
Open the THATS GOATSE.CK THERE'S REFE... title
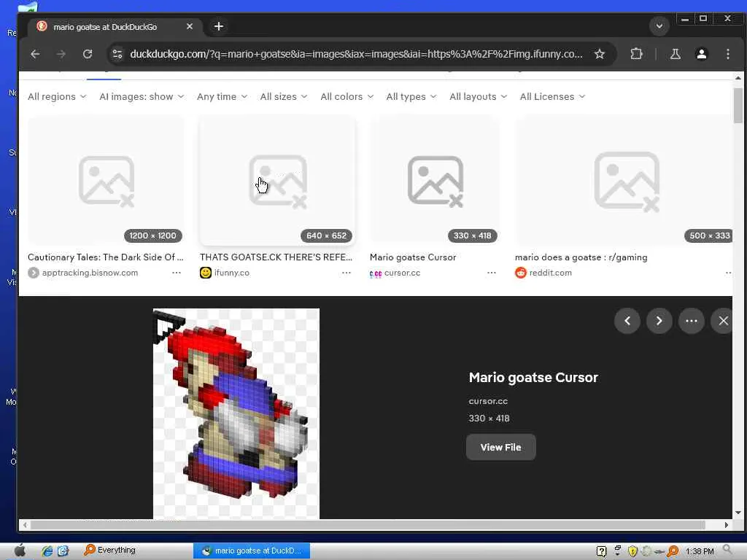point(276,257)
